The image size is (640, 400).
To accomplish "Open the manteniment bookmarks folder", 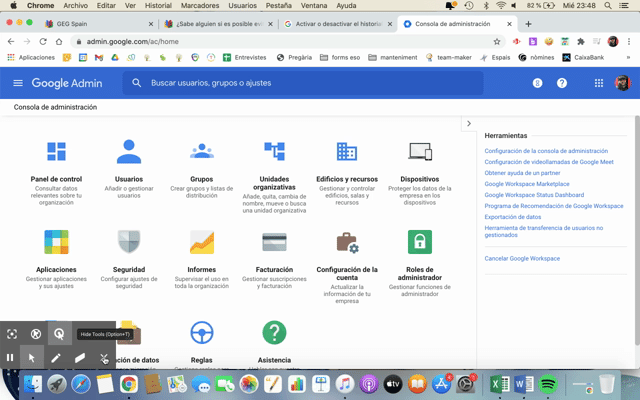I will (393, 58).
